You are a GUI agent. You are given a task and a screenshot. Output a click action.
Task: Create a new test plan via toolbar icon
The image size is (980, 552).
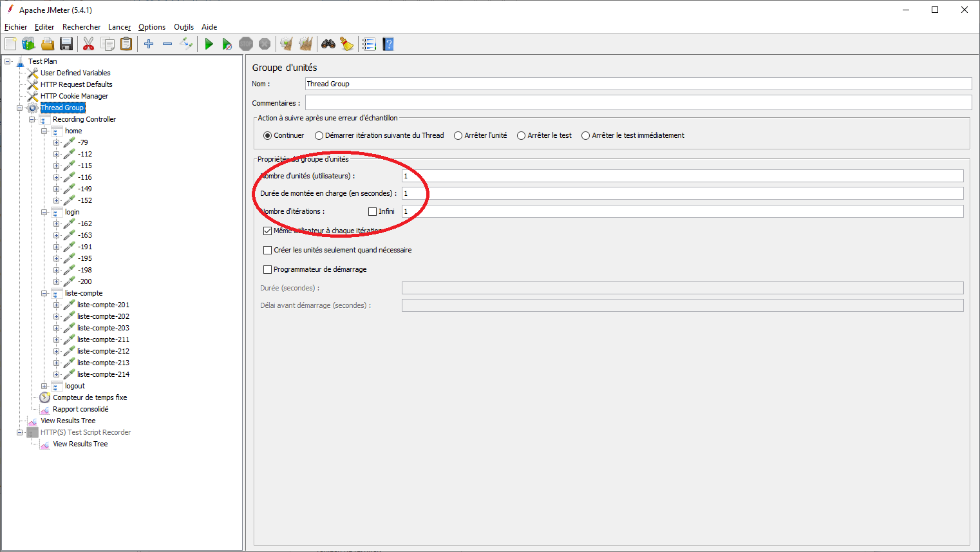(x=10, y=44)
